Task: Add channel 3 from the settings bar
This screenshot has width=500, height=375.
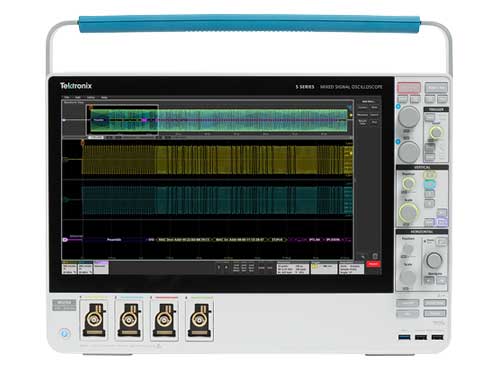Action: pyautogui.click(x=219, y=267)
